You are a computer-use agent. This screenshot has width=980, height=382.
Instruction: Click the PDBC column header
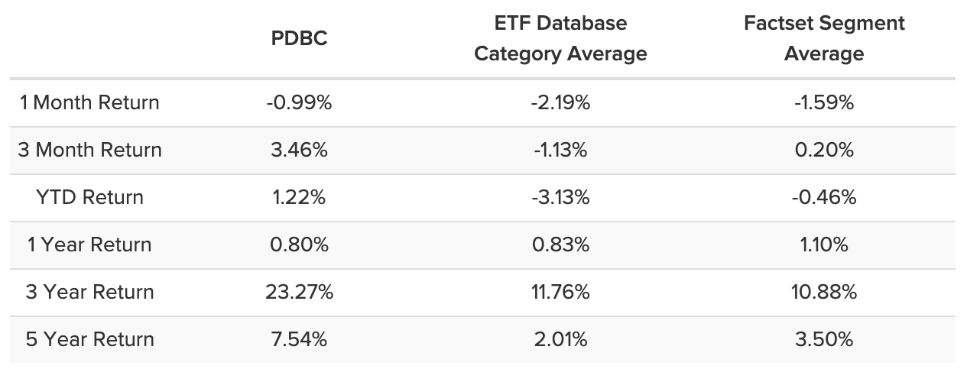300,39
